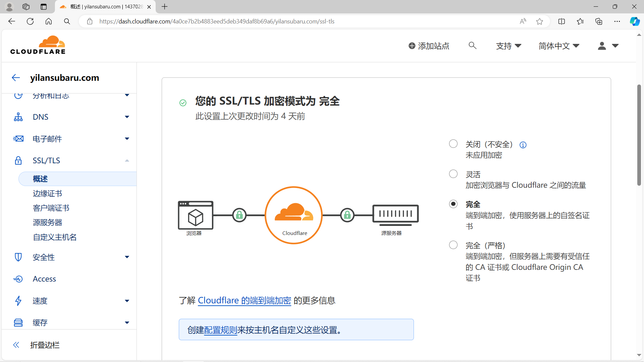Open the 边缘证书 sidebar item

click(x=47, y=193)
